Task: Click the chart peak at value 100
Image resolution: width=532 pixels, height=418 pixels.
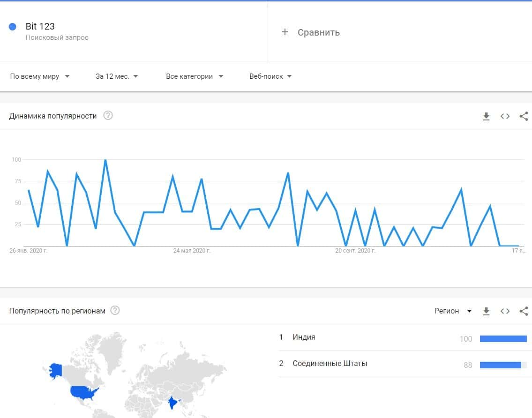Action: click(105, 160)
